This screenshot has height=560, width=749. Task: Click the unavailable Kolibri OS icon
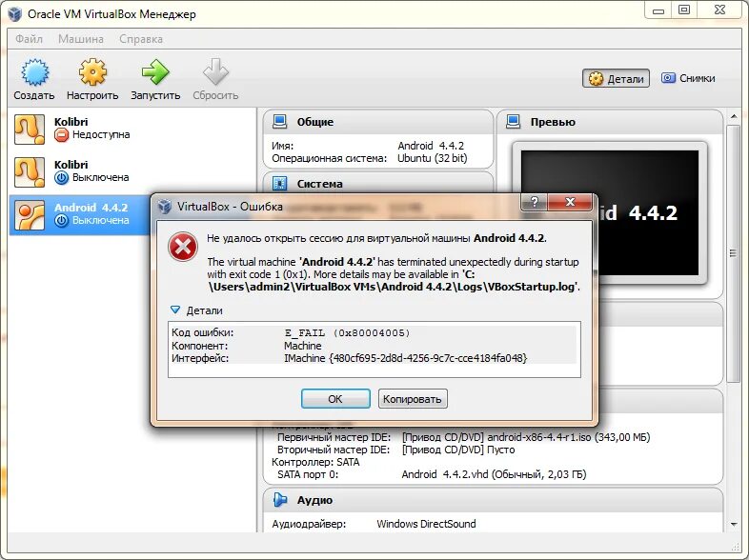[30, 129]
